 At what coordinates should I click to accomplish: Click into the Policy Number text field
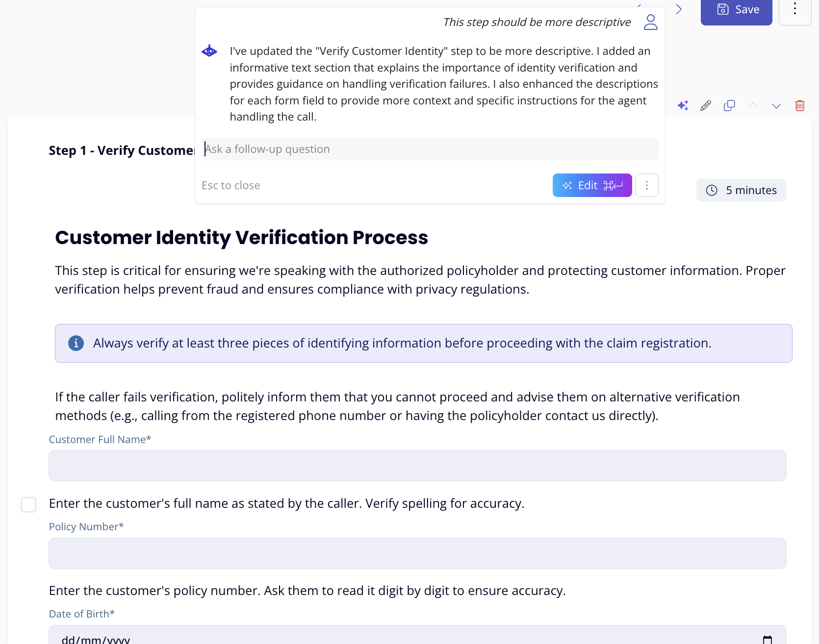pyautogui.click(x=417, y=553)
